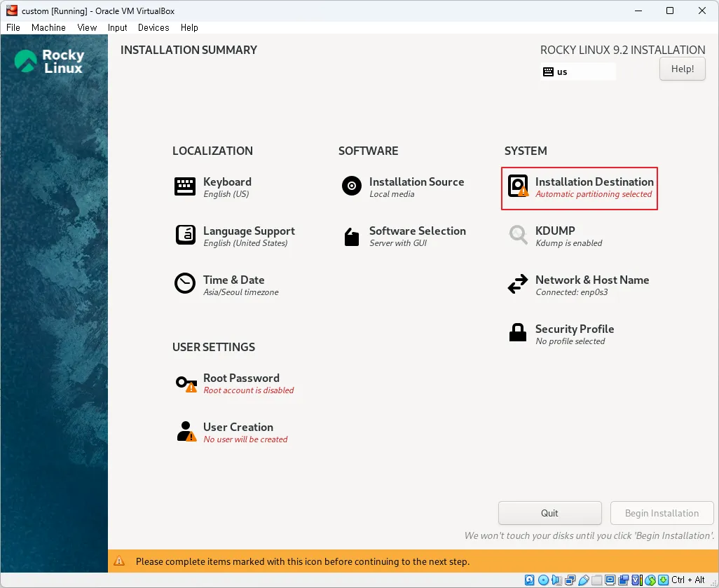Screen dimensions: 719x588
Task: Click the LOCALIZATION section heading
Action: (212, 151)
